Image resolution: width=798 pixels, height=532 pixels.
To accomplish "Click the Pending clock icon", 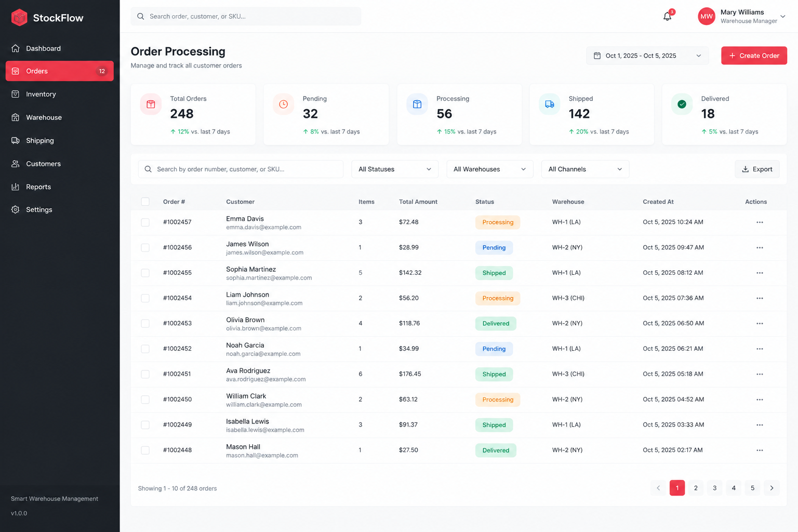I will [x=284, y=104].
